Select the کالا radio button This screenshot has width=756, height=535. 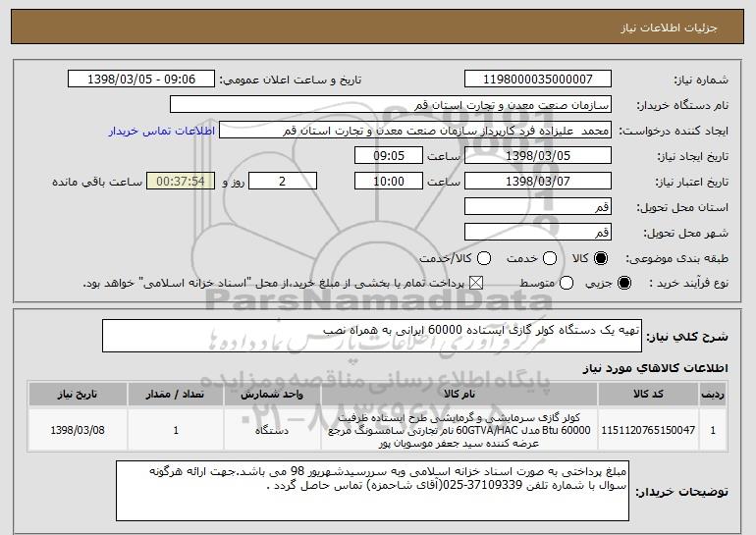601,258
